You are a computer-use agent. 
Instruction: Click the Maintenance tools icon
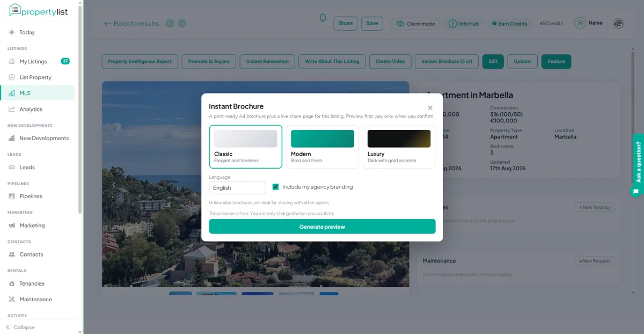12,299
